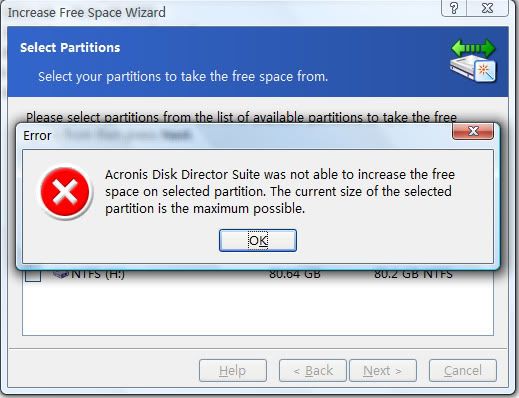Click the Increase Free Space Wizard title
This screenshot has width=519, height=398.
(87, 12)
